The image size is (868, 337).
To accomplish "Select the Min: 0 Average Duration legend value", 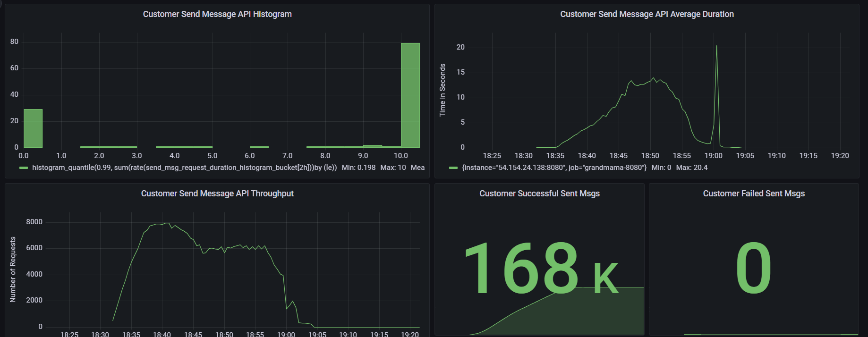I will [661, 168].
